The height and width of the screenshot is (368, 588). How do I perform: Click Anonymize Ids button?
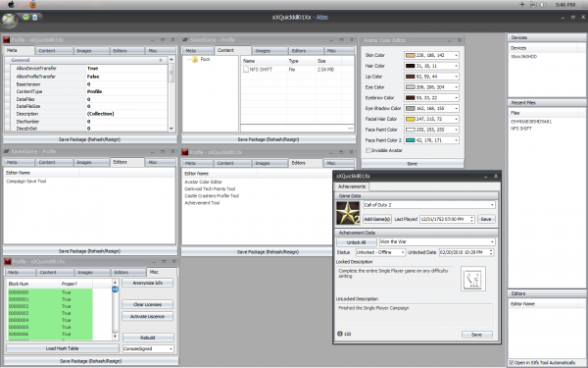pyautogui.click(x=147, y=283)
